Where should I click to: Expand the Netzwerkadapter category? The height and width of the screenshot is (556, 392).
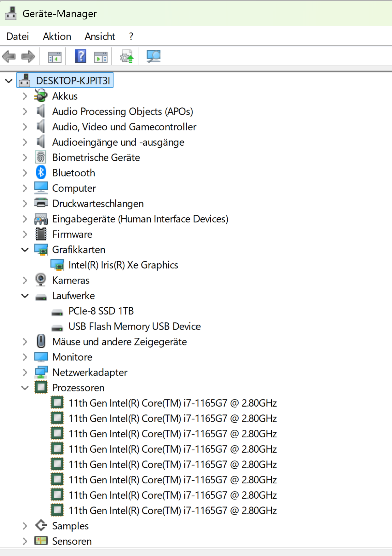click(25, 372)
